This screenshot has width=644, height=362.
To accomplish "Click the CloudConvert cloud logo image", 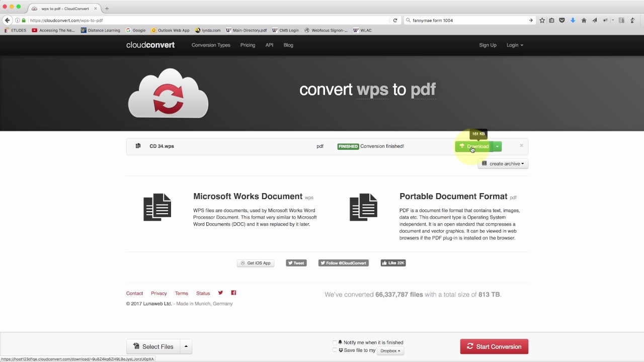I will click(x=168, y=94).
